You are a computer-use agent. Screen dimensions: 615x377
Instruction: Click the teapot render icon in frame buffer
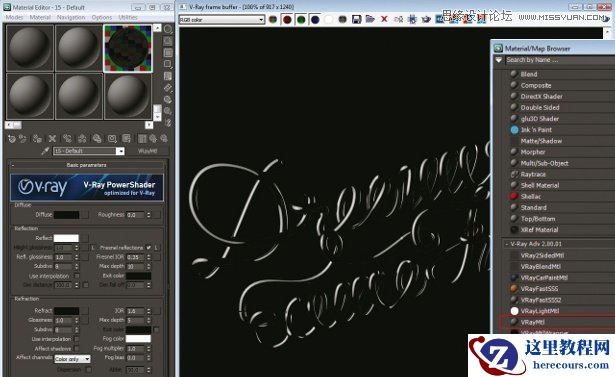(426, 19)
